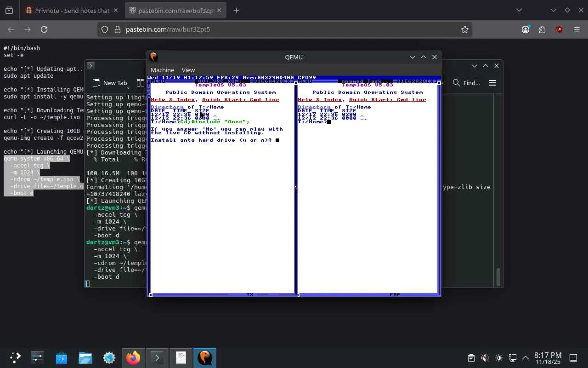The image size is (588, 368).
Task: Click the Directory link in left TempleOS pane
Action: pos(167,107)
